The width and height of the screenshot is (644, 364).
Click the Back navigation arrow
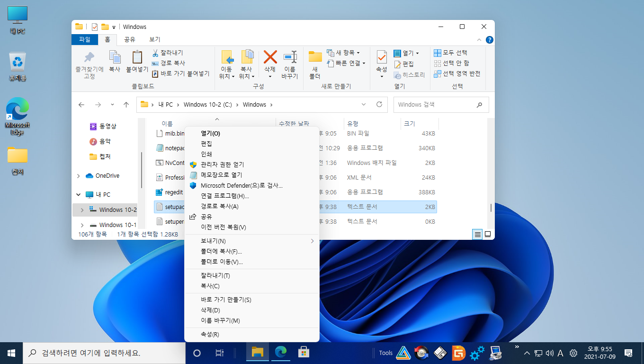[81, 104]
